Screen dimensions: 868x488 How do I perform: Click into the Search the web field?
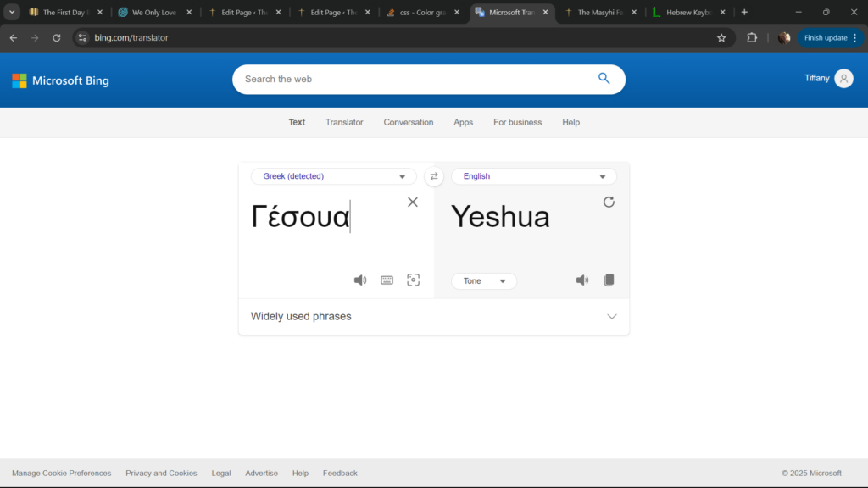coord(415,79)
